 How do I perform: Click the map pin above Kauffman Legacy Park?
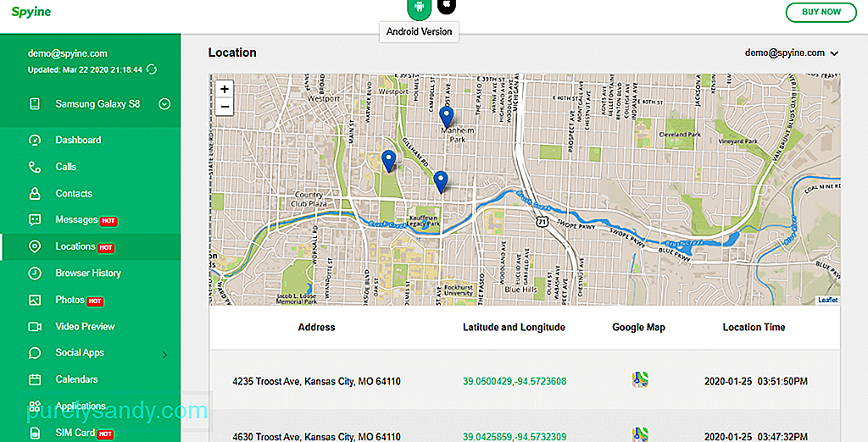tap(440, 182)
